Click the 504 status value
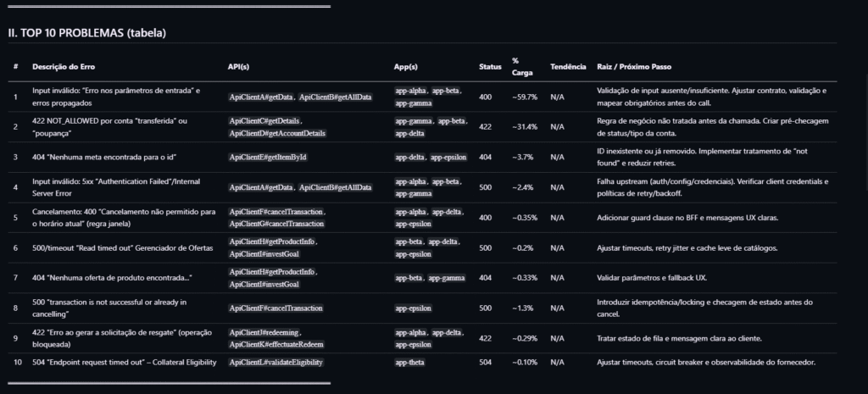Viewport: 868px width, 394px height. (485, 363)
